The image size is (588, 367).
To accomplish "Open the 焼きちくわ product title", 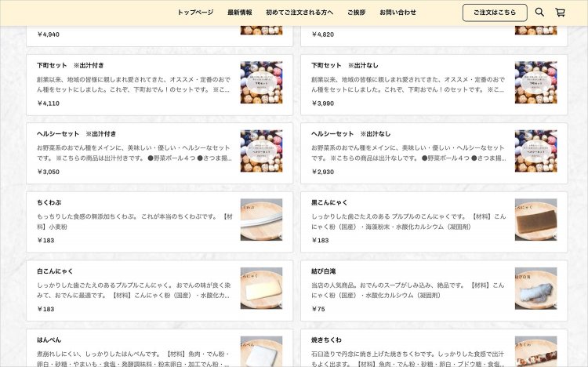I will [x=326, y=340].
